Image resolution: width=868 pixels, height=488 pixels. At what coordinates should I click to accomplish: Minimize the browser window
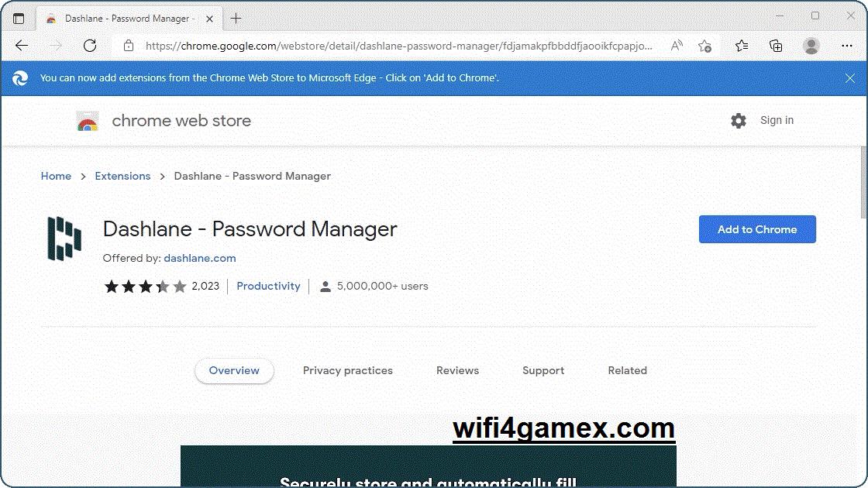pyautogui.click(x=780, y=16)
